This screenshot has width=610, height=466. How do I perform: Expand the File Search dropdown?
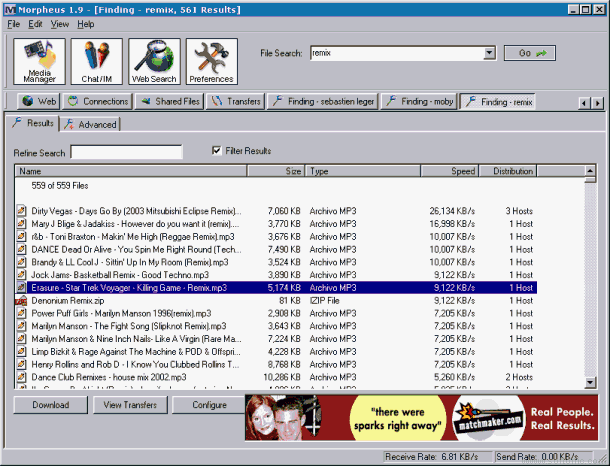(489, 53)
